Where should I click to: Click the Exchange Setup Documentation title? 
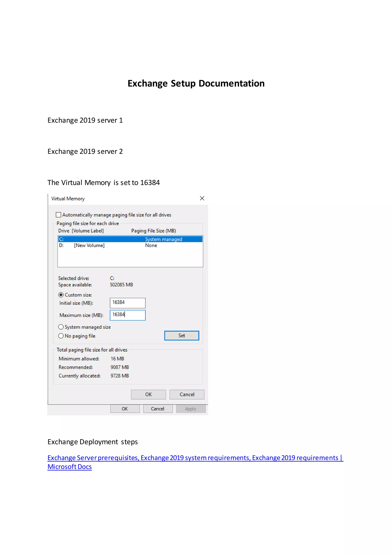(x=196, y=83)
